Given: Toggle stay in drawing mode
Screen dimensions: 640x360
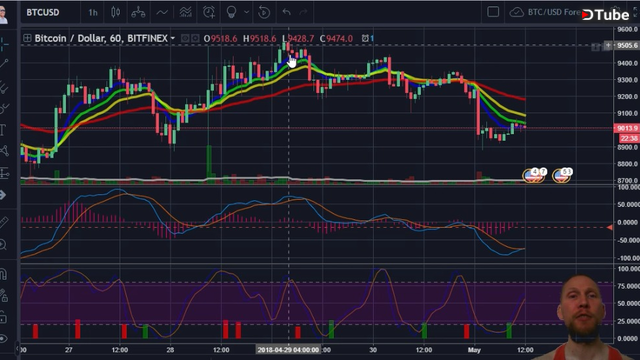Looking at the screenshot, I should click(4, 296).
